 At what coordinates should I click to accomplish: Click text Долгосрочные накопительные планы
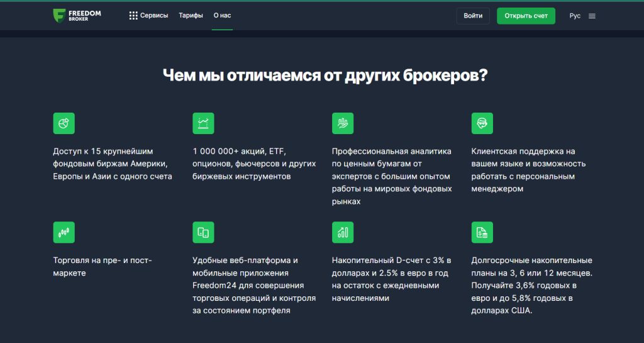[x=532, y=286]
